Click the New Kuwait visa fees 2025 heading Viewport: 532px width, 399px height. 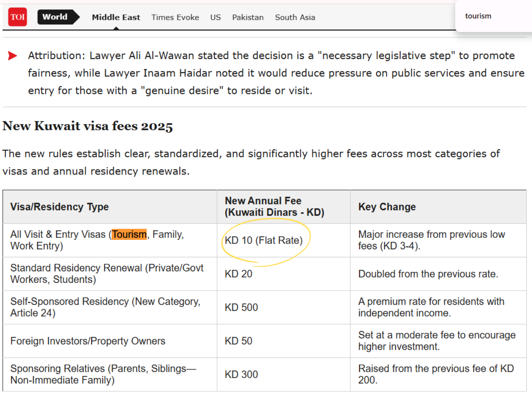[87, 126]
